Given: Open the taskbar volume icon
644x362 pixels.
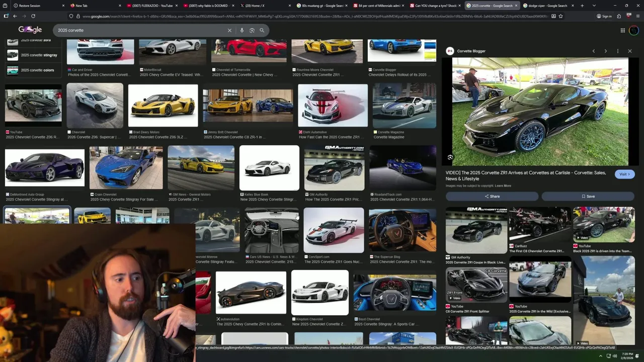Looking at the screenshot, I should click(615, 356).
